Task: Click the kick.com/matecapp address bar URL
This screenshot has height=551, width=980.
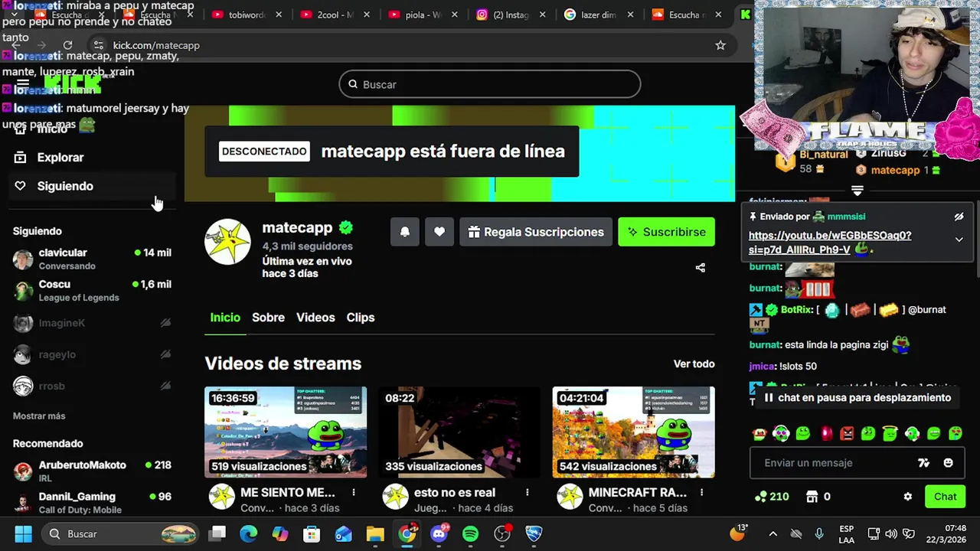Action: tap(156, 45)
